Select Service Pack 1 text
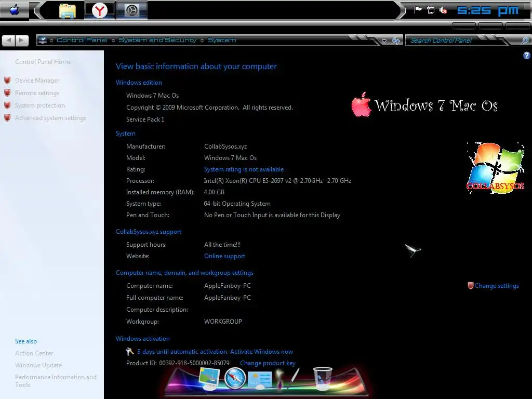532x399 pixels. point(145,119)
